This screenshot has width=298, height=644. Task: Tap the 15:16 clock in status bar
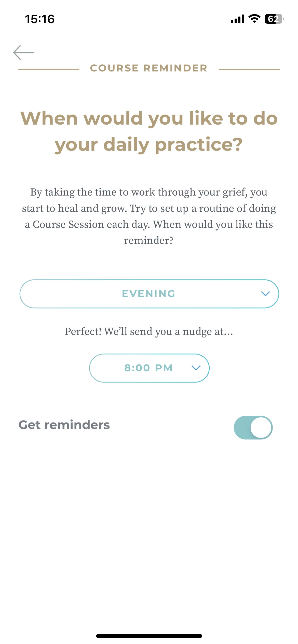(x=40, y=19)
